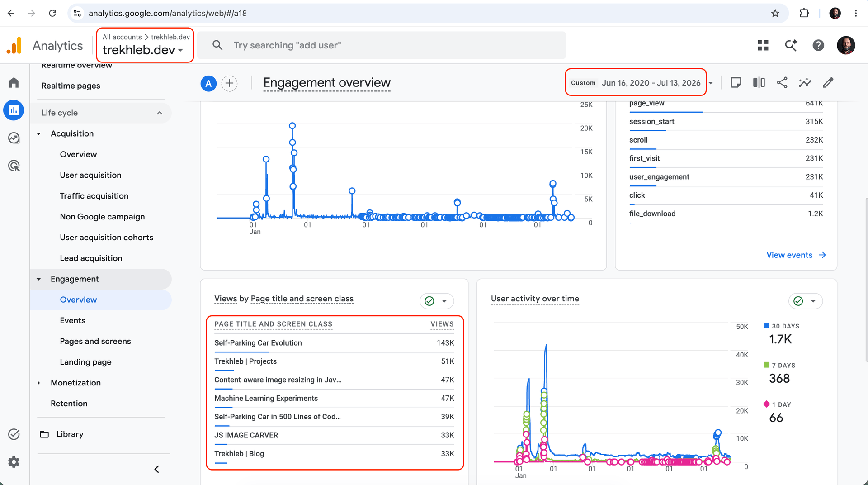Add a new comparison with plus button

[x=229, y=83]
